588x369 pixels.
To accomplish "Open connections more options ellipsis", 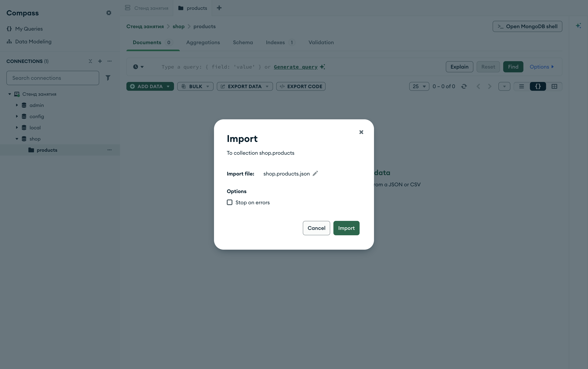I will pos(109,61).
